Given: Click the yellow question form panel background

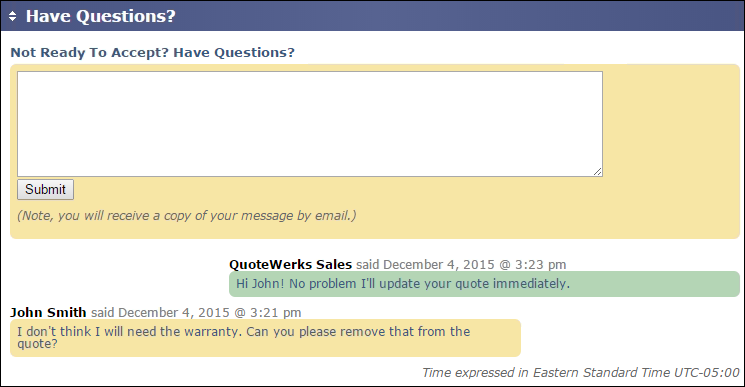Looking at the screenshot, I should pos(670,152).
